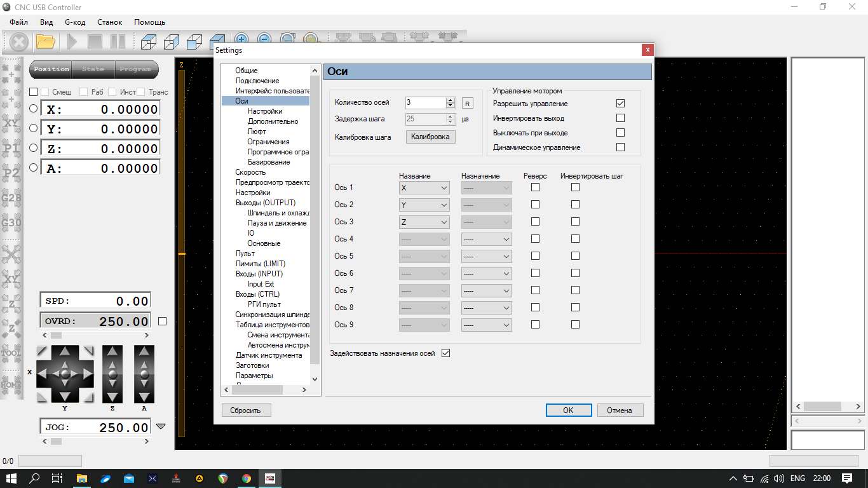Click the TOOL icon in sidebar
The image size is (868, 488).
[11, 353]
